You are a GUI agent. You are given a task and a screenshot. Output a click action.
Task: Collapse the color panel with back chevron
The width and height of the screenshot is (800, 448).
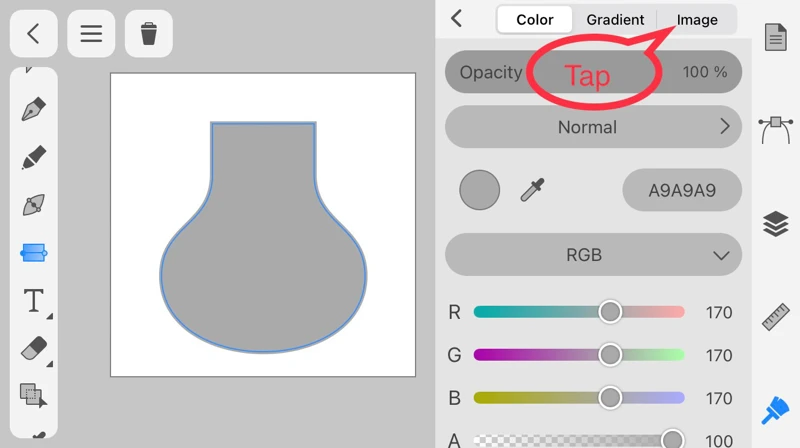point(457,19)
